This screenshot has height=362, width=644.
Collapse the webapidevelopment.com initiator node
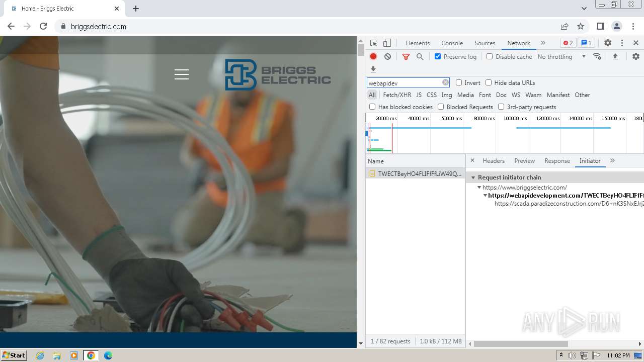485,196
